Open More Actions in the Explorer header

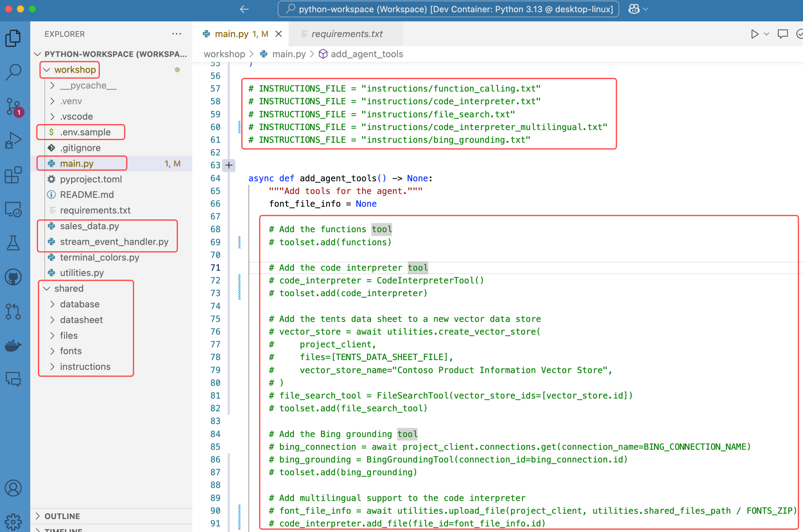pos(177,33)
